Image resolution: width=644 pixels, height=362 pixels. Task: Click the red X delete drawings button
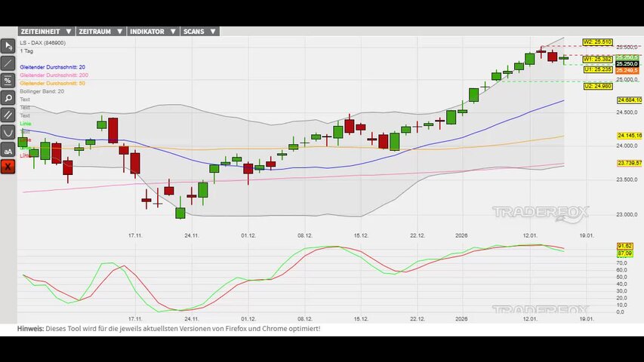8,167
